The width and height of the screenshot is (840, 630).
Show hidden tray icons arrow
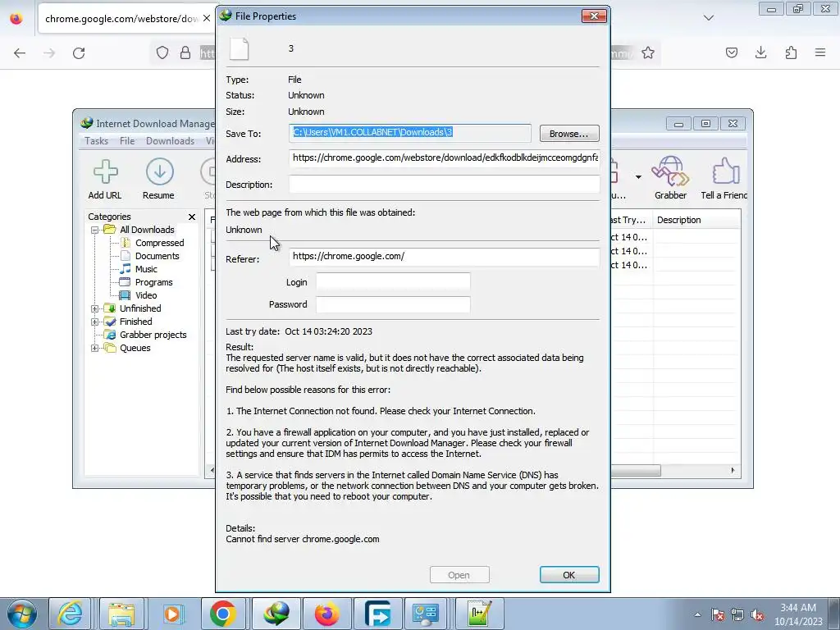(x=697, y=615)
